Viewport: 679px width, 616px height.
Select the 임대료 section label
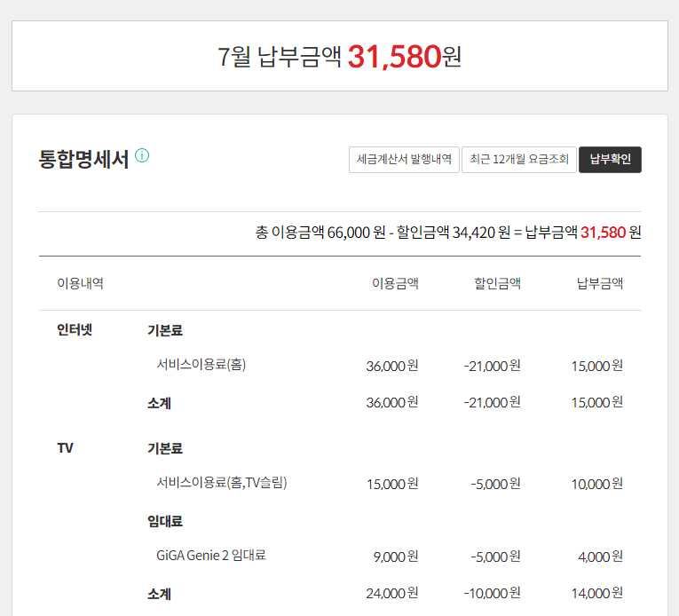pyautogui.click(x=165, y=521)
